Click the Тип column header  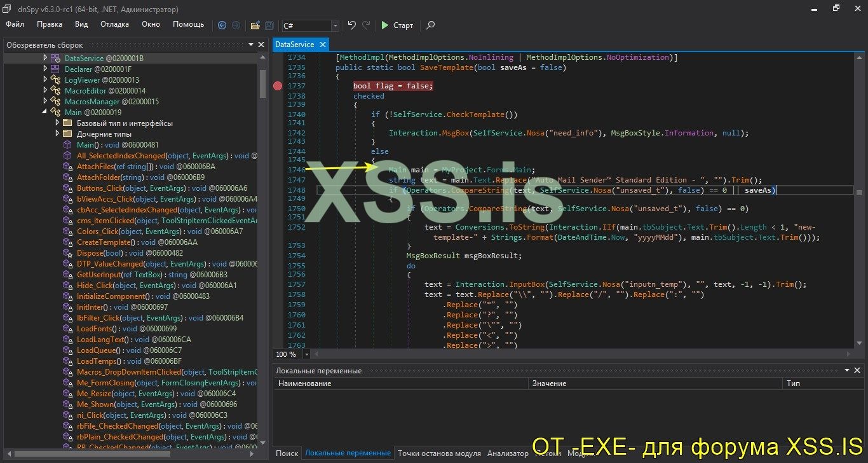tap(824, 384)
